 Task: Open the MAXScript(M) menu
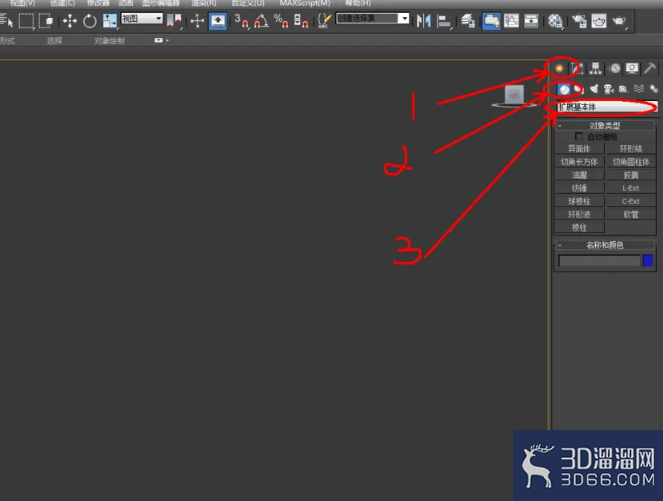[304, 3]
